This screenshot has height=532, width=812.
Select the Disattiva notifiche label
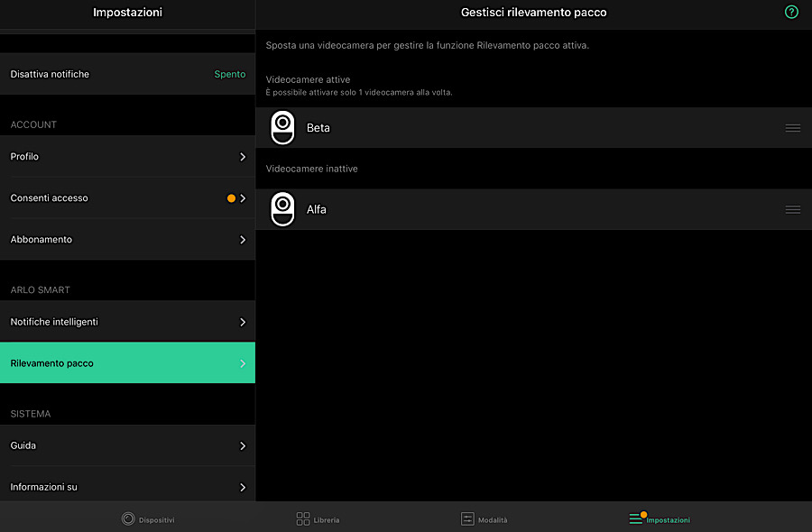pos(50,74)
